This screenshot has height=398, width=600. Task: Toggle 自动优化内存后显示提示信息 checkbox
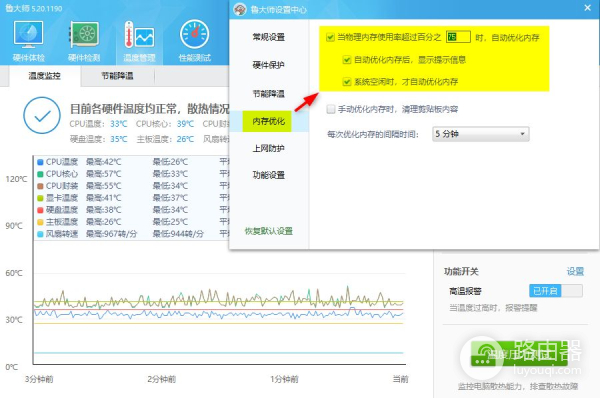coord(347,60)
